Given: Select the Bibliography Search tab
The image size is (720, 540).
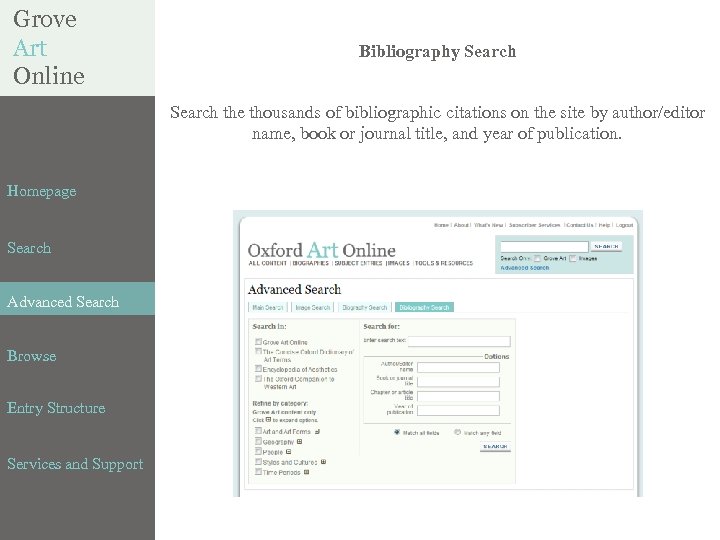Looking at the screenshot, I should pyautogui.click(x=424, y=307).
